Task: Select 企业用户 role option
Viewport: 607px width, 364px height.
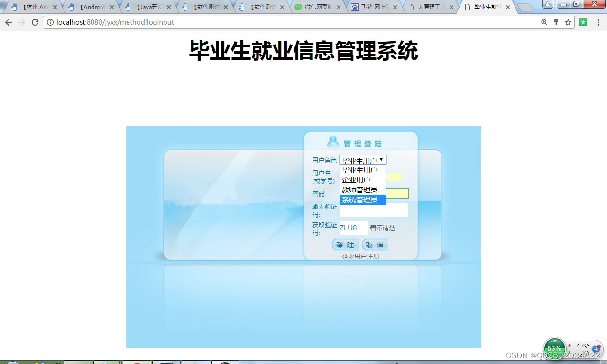Action: pos(355,180)
